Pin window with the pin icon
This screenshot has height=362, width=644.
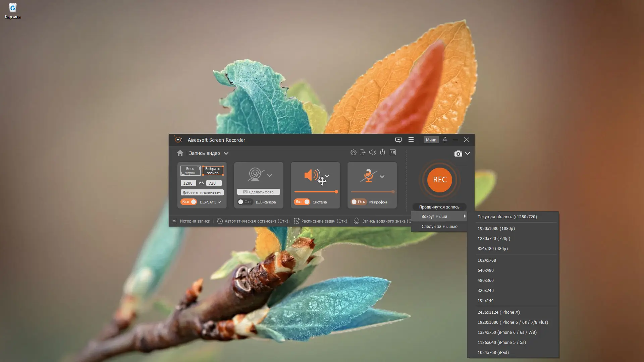click(445, 140)
